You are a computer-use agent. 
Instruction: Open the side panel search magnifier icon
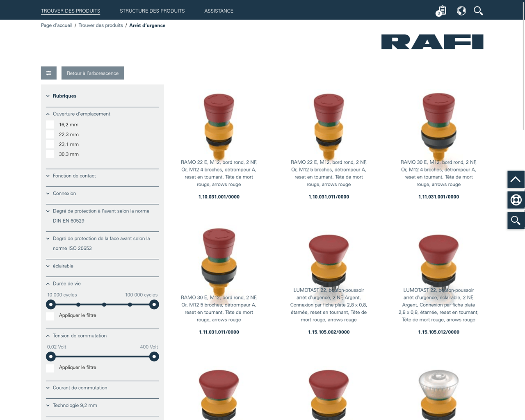[516, 220]
